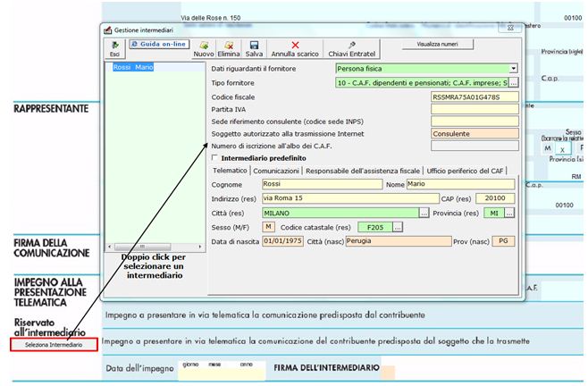This screenshot has width=588, height=386.
Task: Click the Città (res) field MILANO
Action: tap(340, 213)
